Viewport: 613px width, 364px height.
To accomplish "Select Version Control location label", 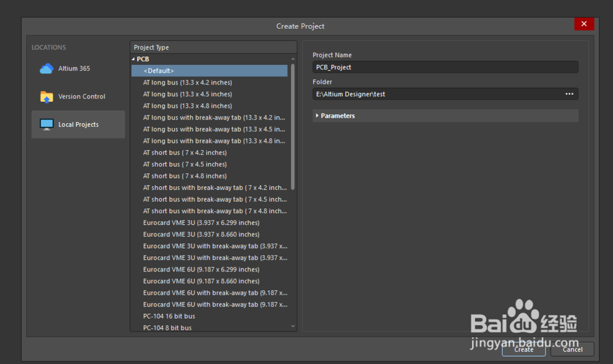I will tap(82, 97).
